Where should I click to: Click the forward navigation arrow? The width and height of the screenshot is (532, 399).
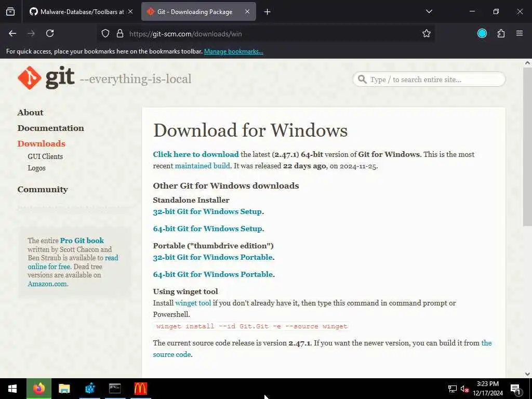click(31, 33)
